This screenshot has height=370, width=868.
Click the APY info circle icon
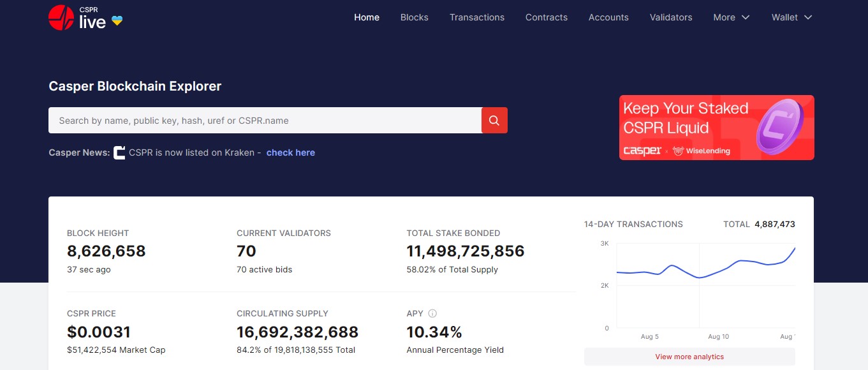click(432, 313)
